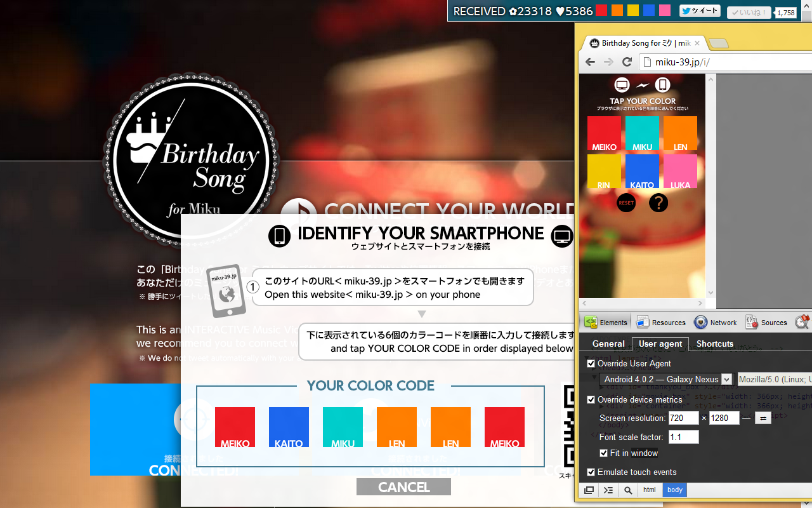Open the Sources panel in DevTools
Viewport: 812px width, 508px height.
[x=766, y=322]
